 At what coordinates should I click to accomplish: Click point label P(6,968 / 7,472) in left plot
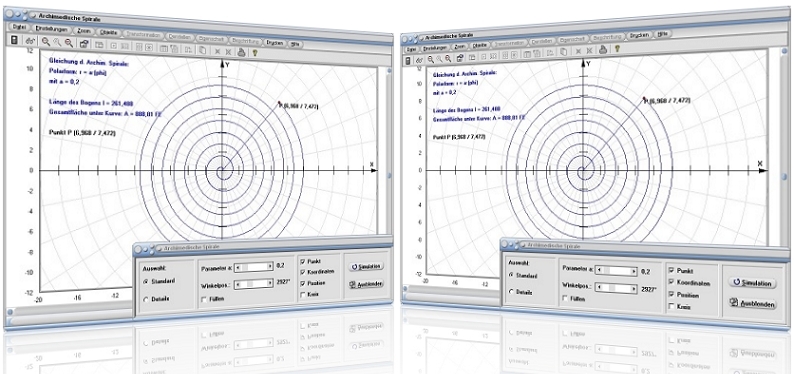tap(298, 106)
